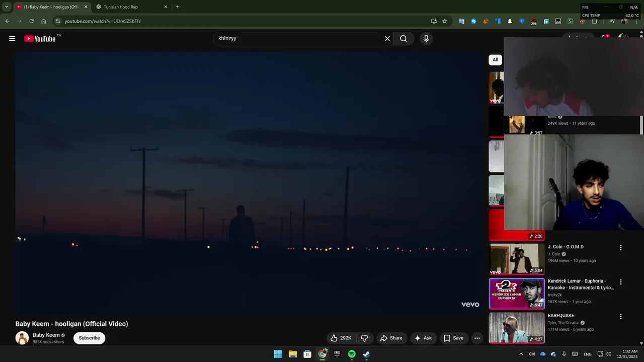
Task: Open the green S extension
Action: click(570, 21)
